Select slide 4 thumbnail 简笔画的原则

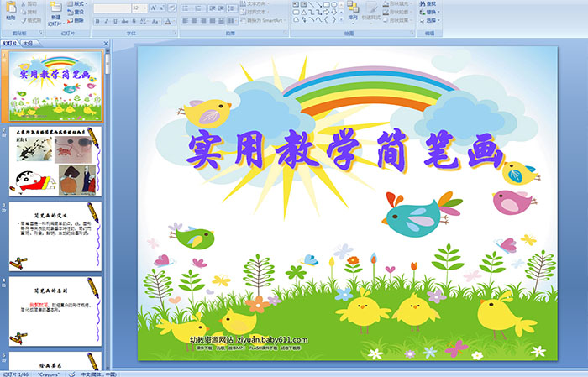[x=55, y=311]
